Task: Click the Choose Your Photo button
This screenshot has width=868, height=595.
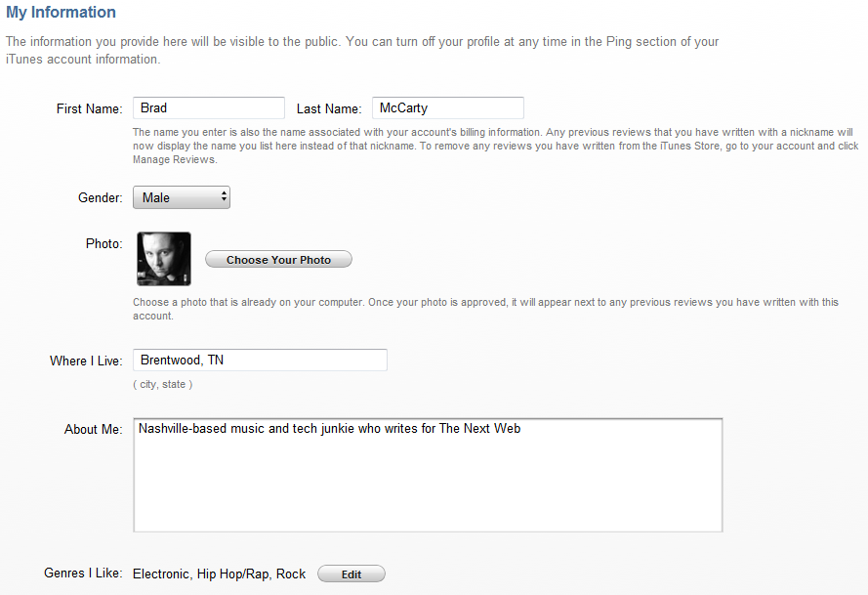Action: (x=278, y=259)
